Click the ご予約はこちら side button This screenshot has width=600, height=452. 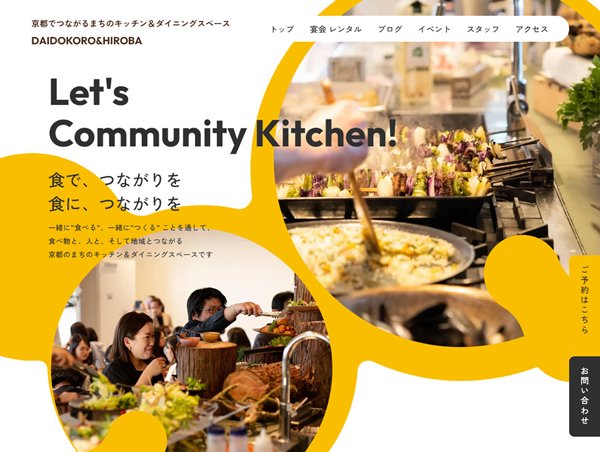584,299
